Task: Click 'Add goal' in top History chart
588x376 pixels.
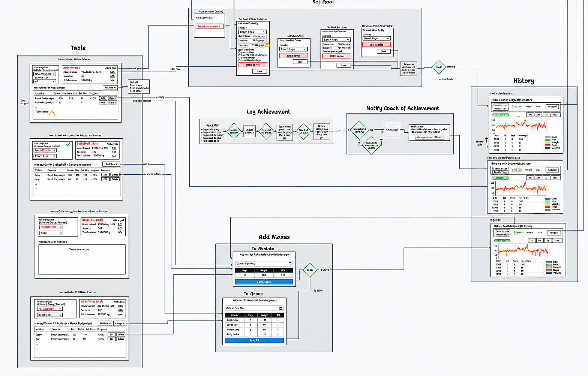Action: (552, 107)
